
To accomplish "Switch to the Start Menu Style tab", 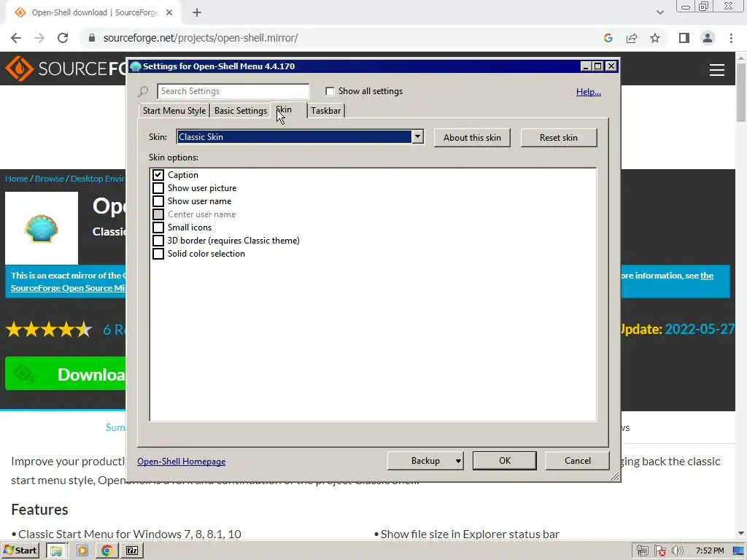I will click(174, 111).
